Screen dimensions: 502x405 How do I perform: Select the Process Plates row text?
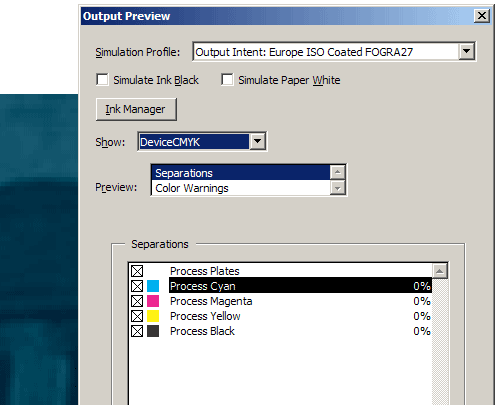point(205,271)
